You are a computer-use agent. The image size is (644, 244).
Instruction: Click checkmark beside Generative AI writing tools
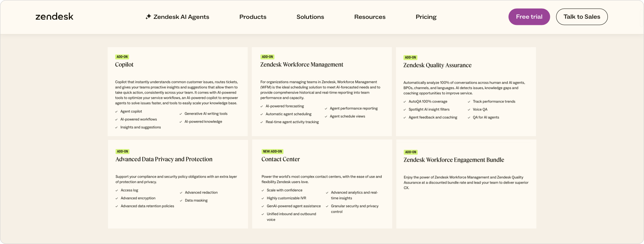pos(181,114)
